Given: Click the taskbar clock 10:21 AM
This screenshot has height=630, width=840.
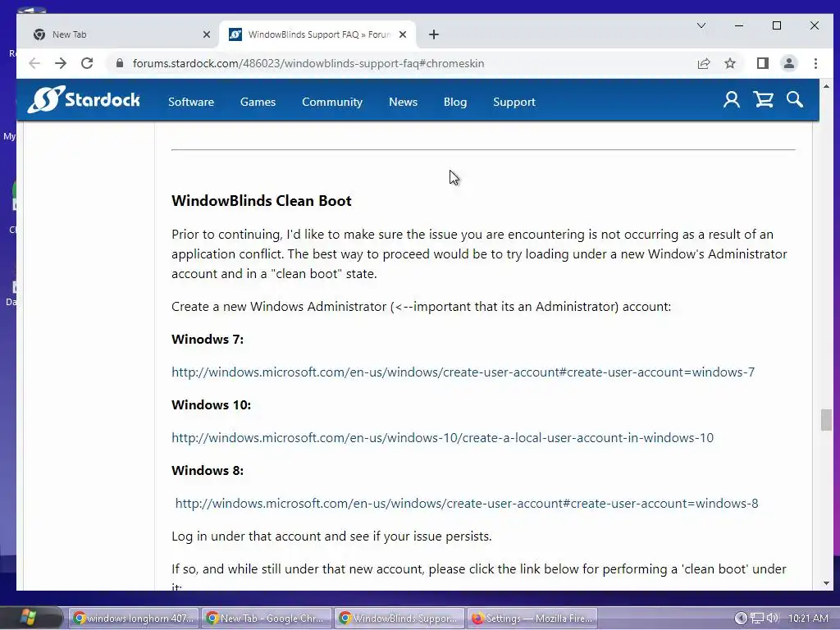Looking at the screenshot, I should click(x=808, y=619).
